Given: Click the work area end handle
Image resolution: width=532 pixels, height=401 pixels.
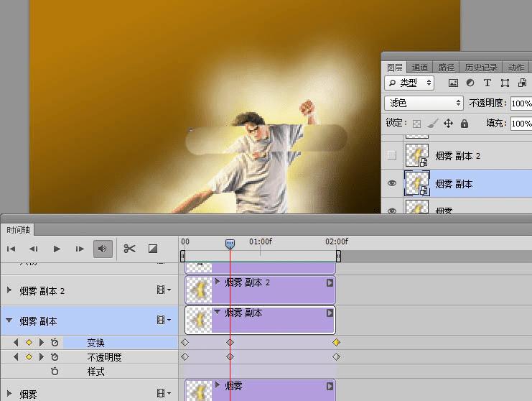Looking at the screenshot, I should 338,256.
